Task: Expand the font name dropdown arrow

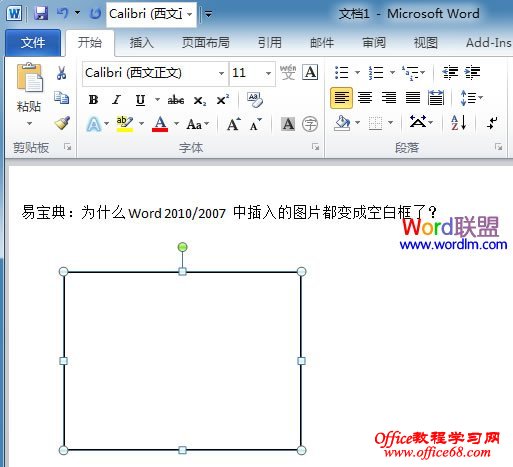Action: coord(221,73)
